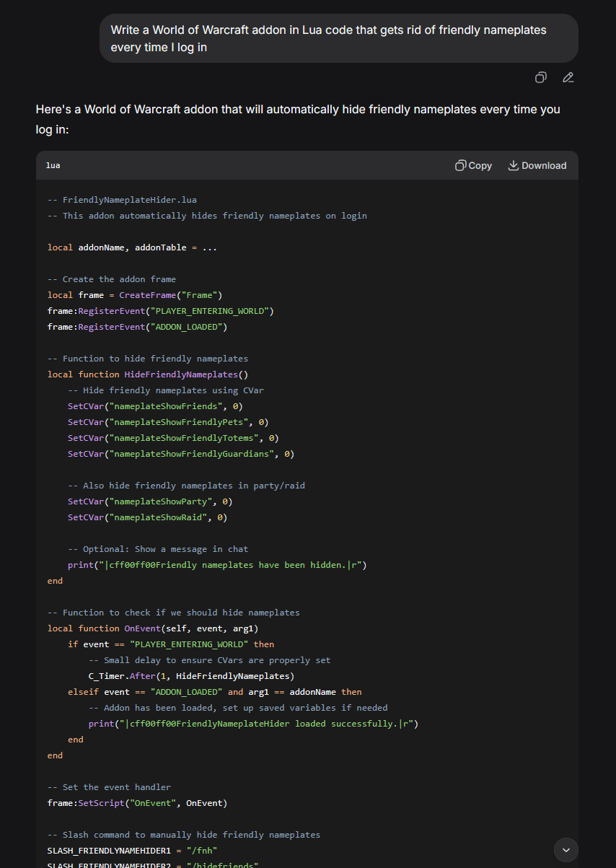Click the user's message bubble text
This screenshot has height=868, width=616.
pos(328,38)
